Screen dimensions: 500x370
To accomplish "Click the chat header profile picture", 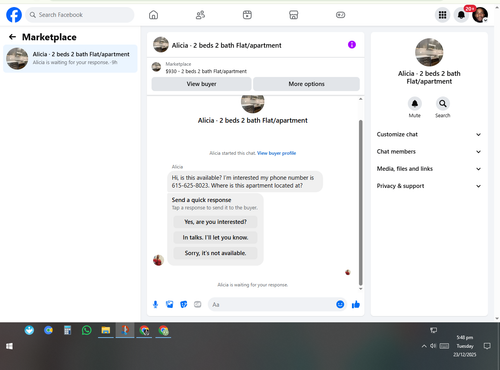I will (161, 45).
